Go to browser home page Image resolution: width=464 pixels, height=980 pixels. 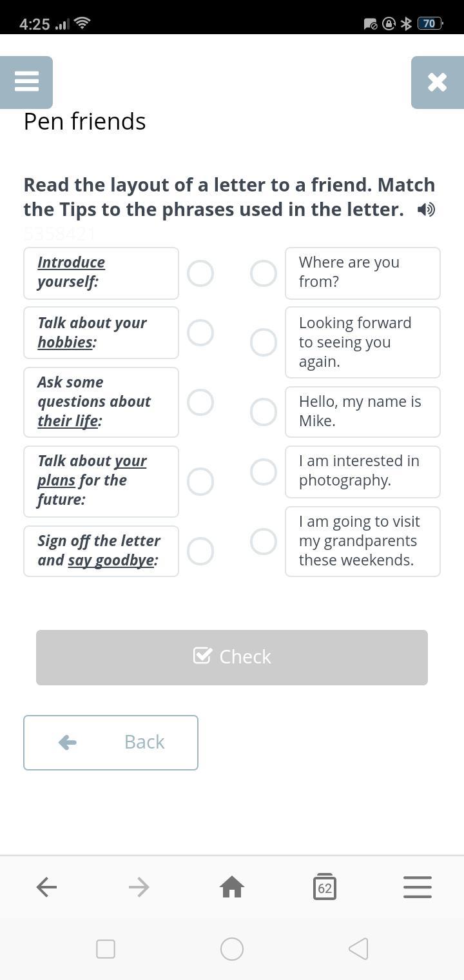(232, 887)
